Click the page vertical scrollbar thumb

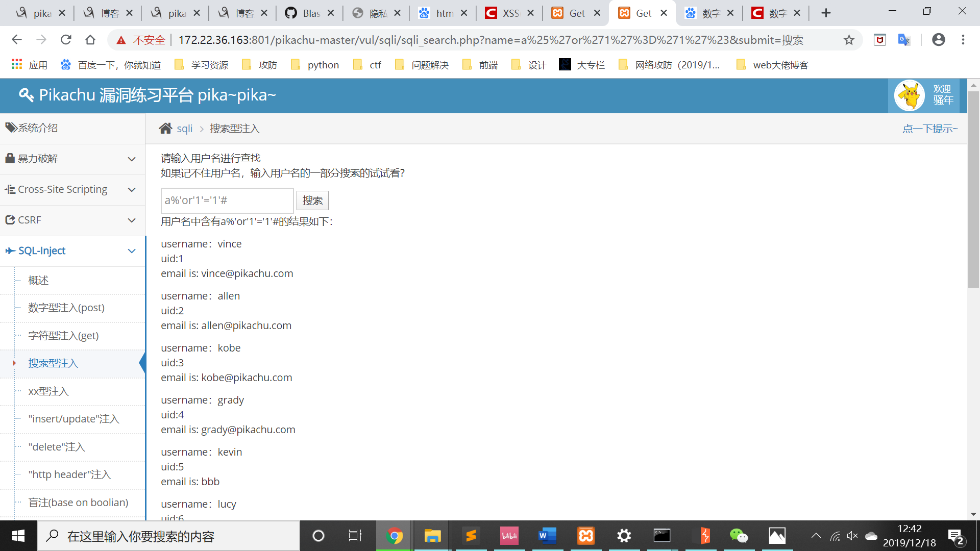(x=973, y=189)
